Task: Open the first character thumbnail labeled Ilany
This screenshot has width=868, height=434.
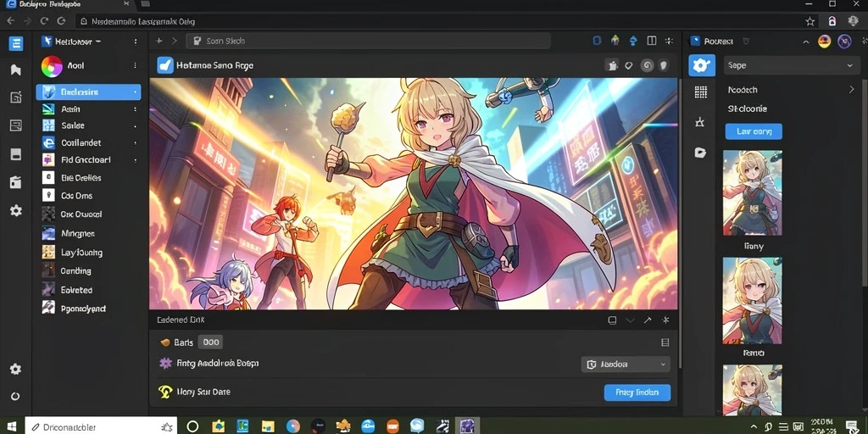Action: coord(753,193)
